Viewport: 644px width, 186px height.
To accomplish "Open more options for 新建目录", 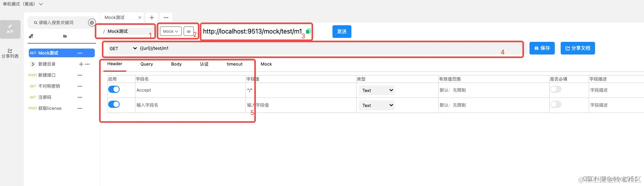I will (x=88, y=64).
